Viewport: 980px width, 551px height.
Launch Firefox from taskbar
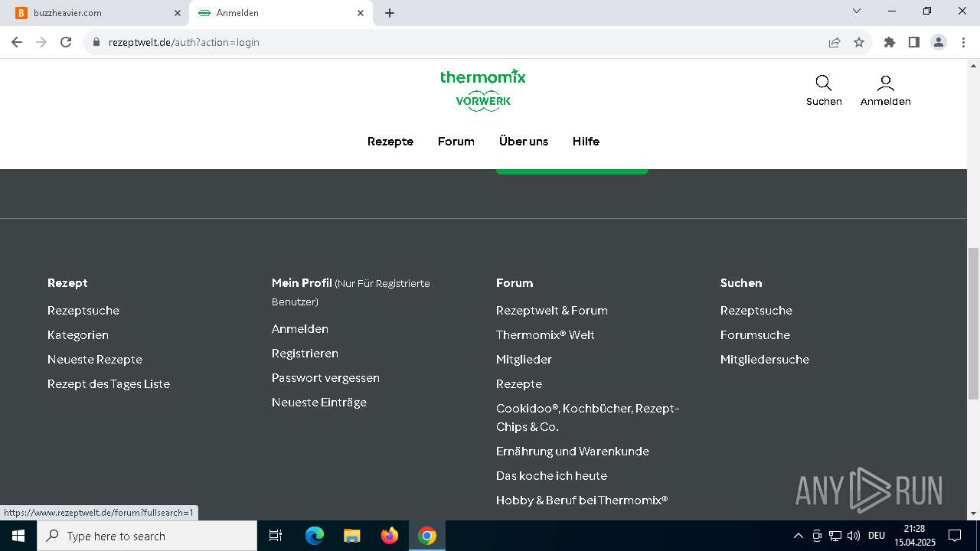click(390, 536)
